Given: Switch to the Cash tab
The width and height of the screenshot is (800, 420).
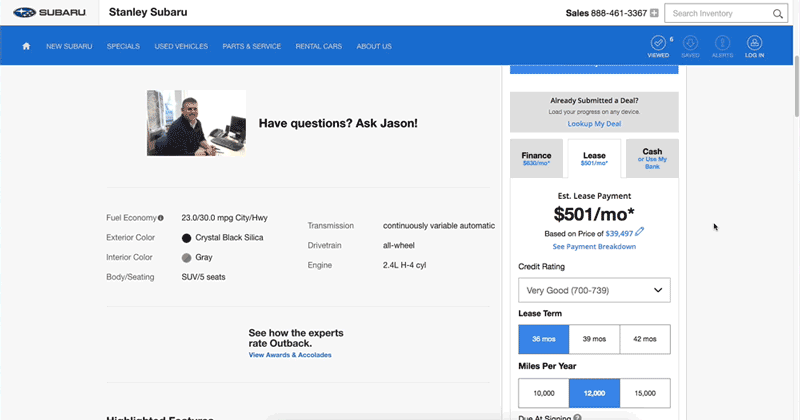Looking at the screenshot, I should tap(652, 159).
